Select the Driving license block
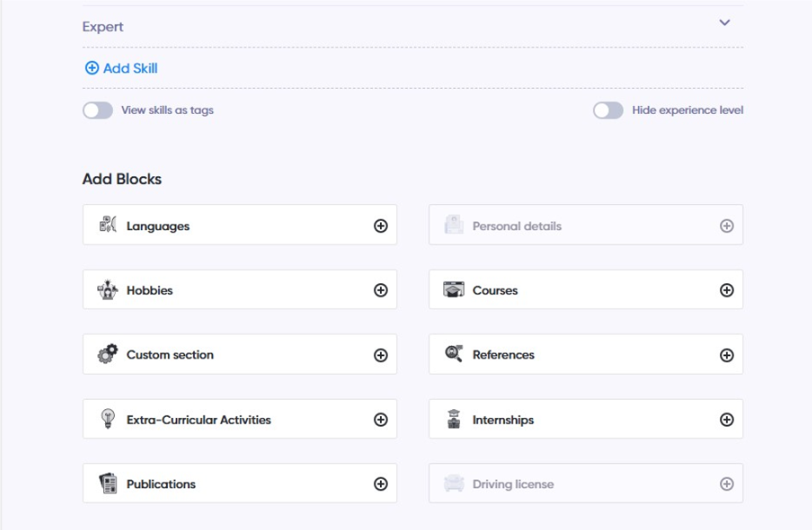812x530 pixels. tap(585, 484)
